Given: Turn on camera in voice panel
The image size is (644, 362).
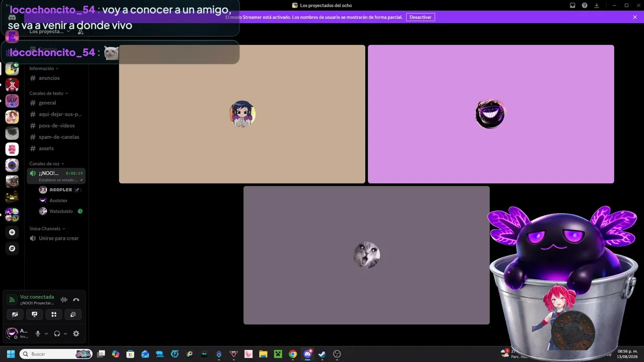Looking at the screenshot, I should pos(15,314).
